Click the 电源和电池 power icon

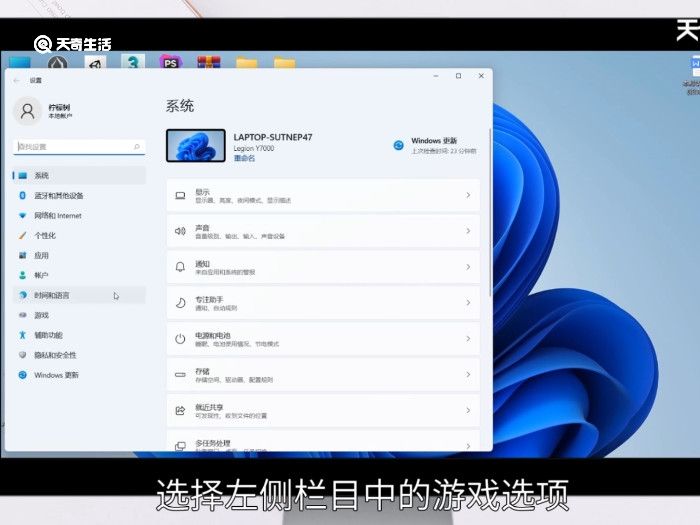pyautogui.click(x=180, y=339)
